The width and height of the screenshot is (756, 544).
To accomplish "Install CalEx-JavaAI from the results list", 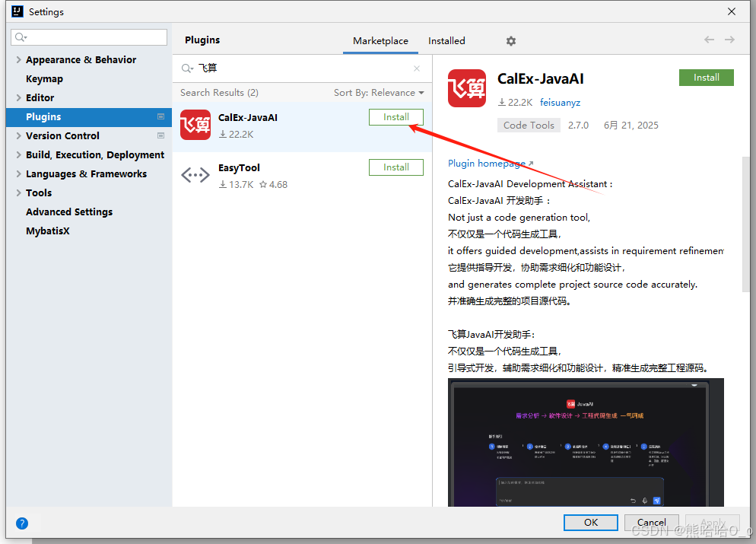I will 395,117.
